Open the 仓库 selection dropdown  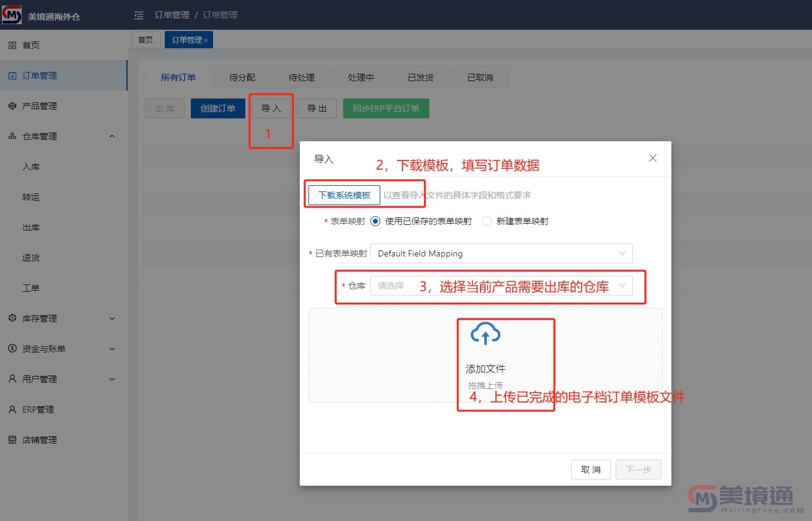click(x=501, y=286)
